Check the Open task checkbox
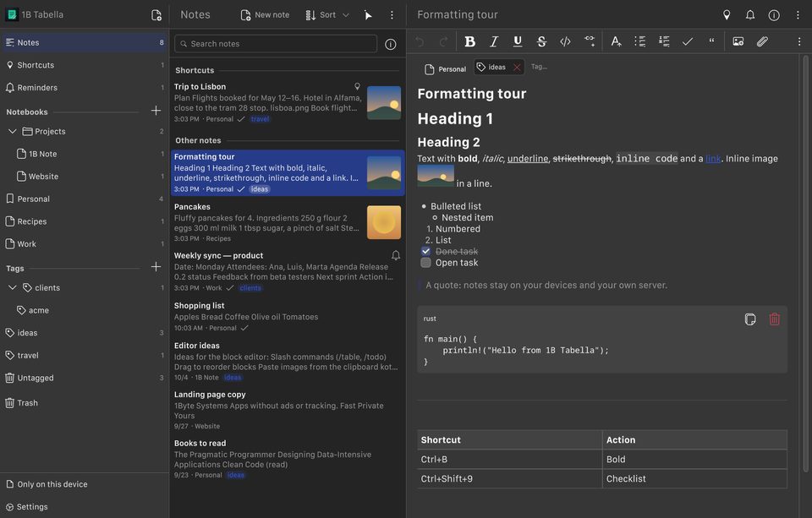This screenshot has width=812, height=518. 425,263
